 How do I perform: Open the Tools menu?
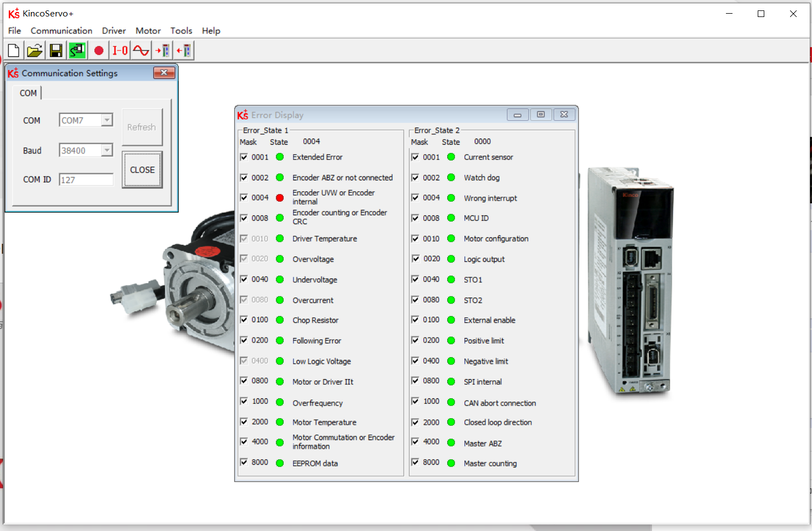[181, 31]
